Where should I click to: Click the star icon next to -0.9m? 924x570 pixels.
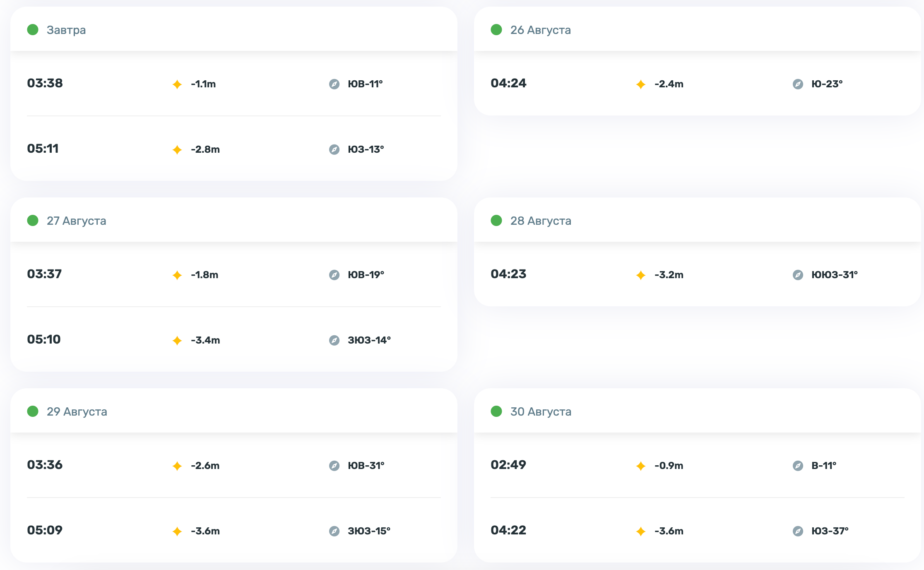[x=641, y=466]
